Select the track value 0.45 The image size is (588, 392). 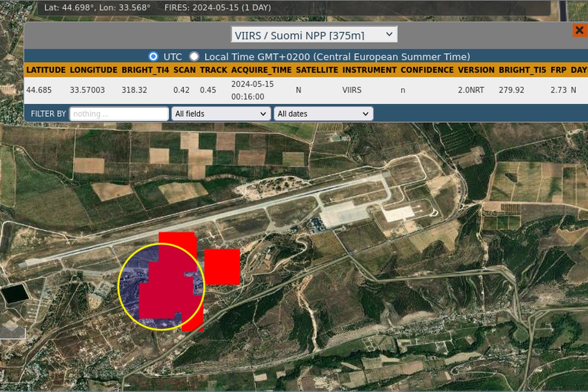208,90
